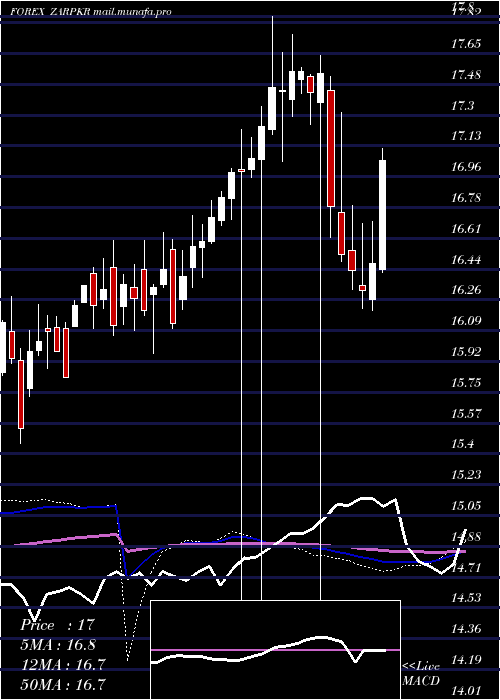Click the 16.09 price axis label
Viewport: 500px width, 700px height.
click(x=467, y=321)
